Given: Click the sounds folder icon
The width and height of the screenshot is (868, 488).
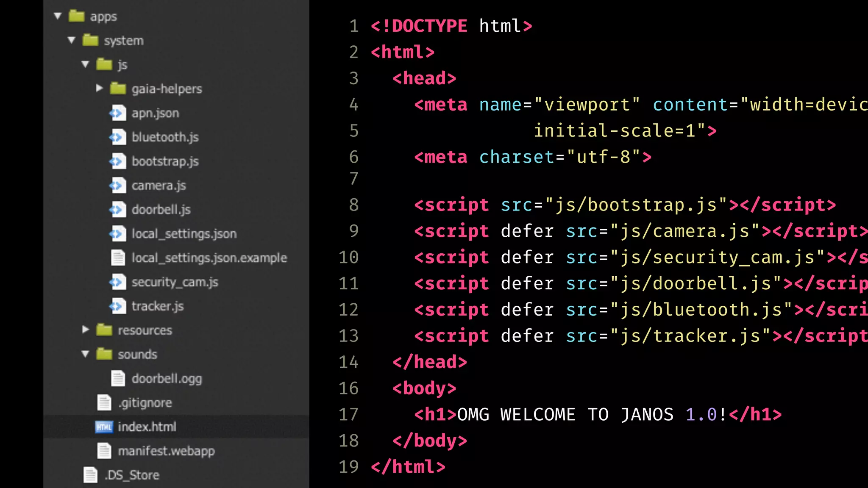Looking at the screenshot, I should (x=104, y=354).
